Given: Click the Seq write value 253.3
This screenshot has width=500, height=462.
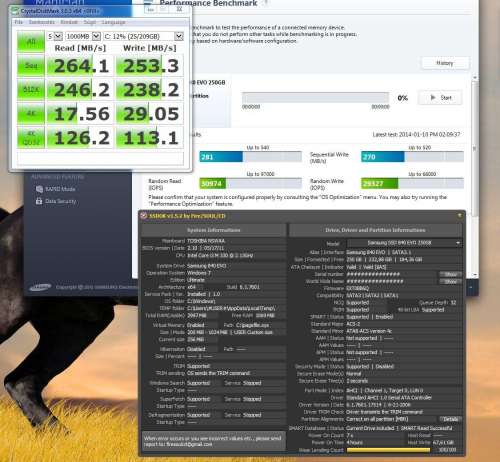Looking at the screenshot, I should click(x=150, y=66).
